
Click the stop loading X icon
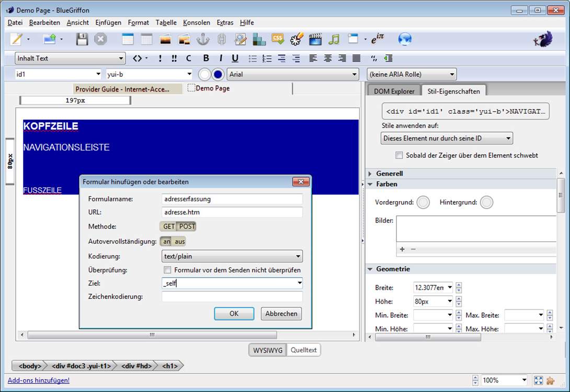[101, 39]
